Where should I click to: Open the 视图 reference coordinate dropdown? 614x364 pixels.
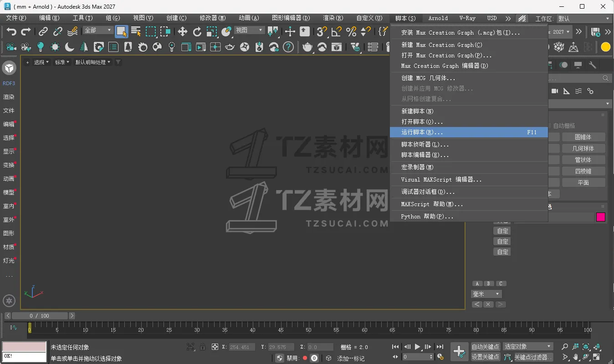pyautogui.click(x=249, y=30)
